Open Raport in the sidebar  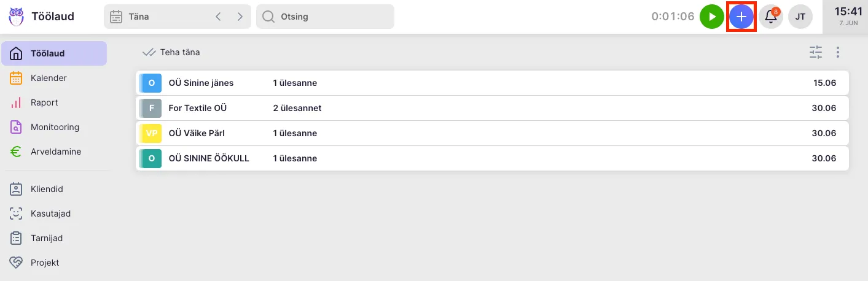point(44,102)
